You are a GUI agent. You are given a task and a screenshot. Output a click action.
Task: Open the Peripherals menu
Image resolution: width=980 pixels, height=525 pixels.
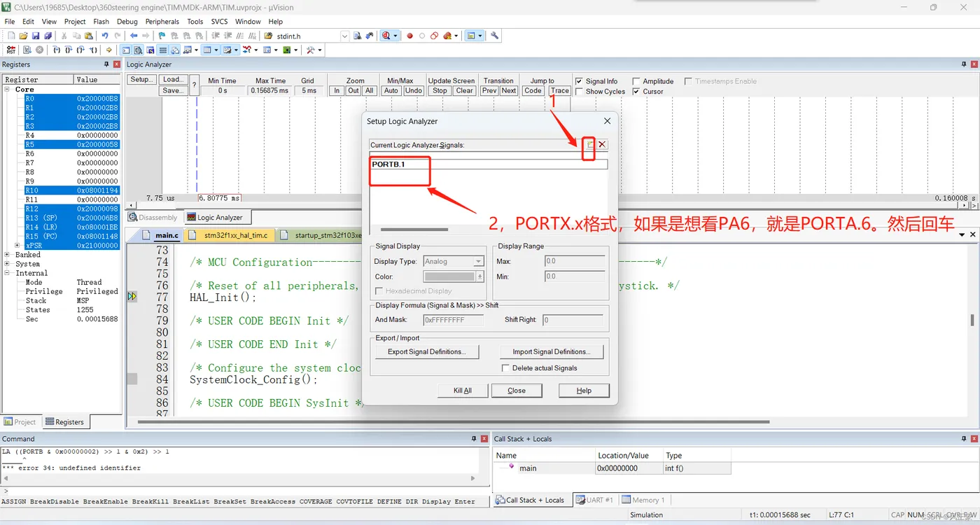coord(162,22)
